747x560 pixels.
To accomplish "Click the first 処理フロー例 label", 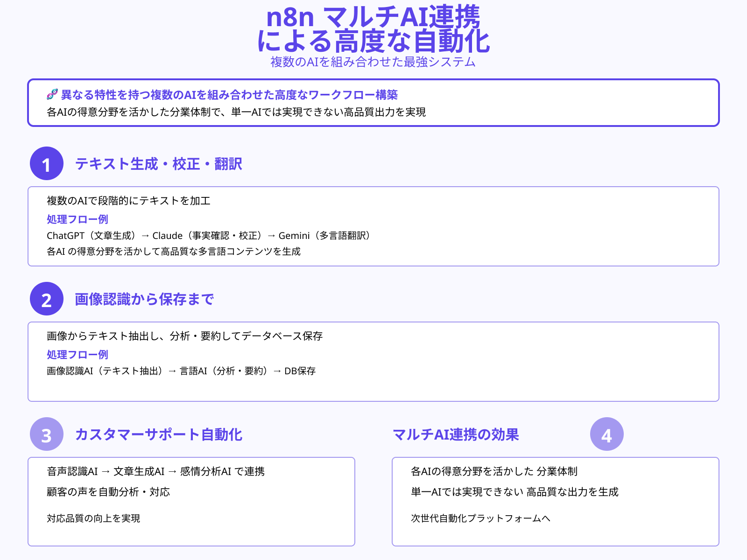I will point(78,219).
